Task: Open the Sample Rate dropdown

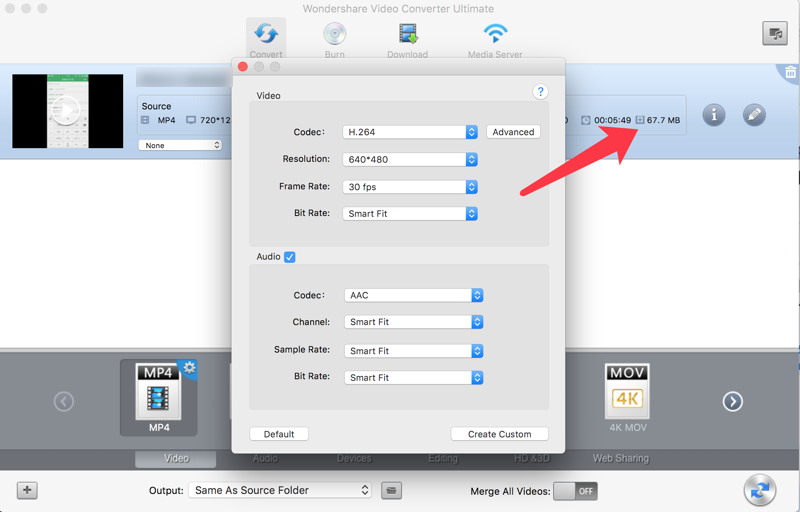Action: tap(413, 351)
